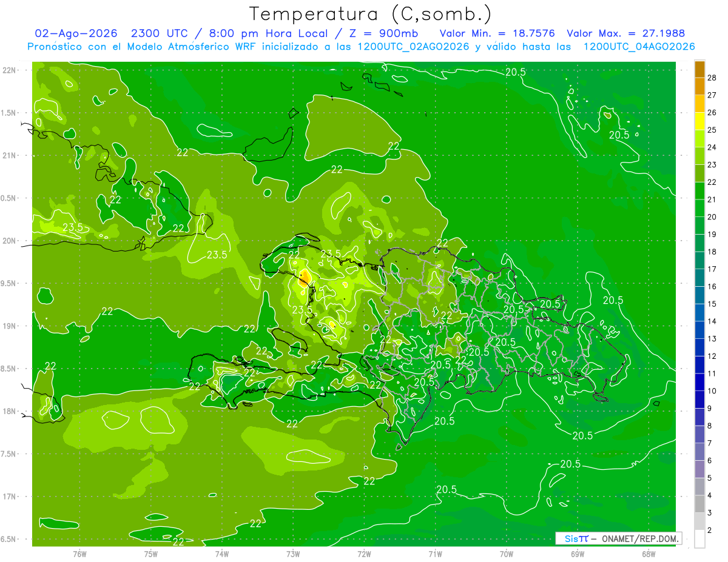Click the title "Temperatura (C,somb.)"
728x562 pixels.
369,14
